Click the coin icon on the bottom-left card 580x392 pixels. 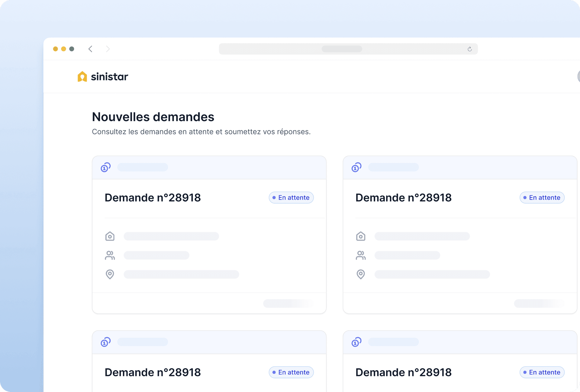pos(105,342)
